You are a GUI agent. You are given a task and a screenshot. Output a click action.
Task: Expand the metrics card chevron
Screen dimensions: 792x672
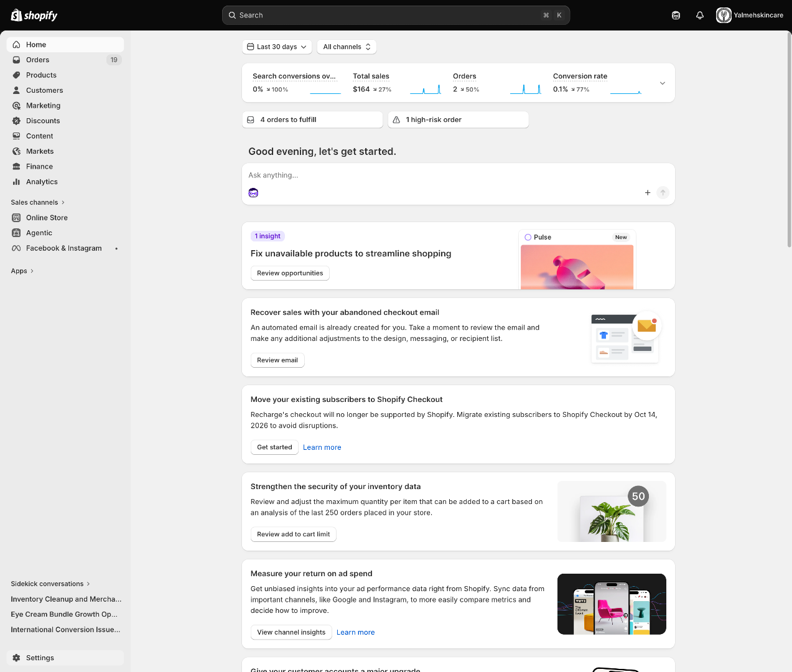point(663,83)
